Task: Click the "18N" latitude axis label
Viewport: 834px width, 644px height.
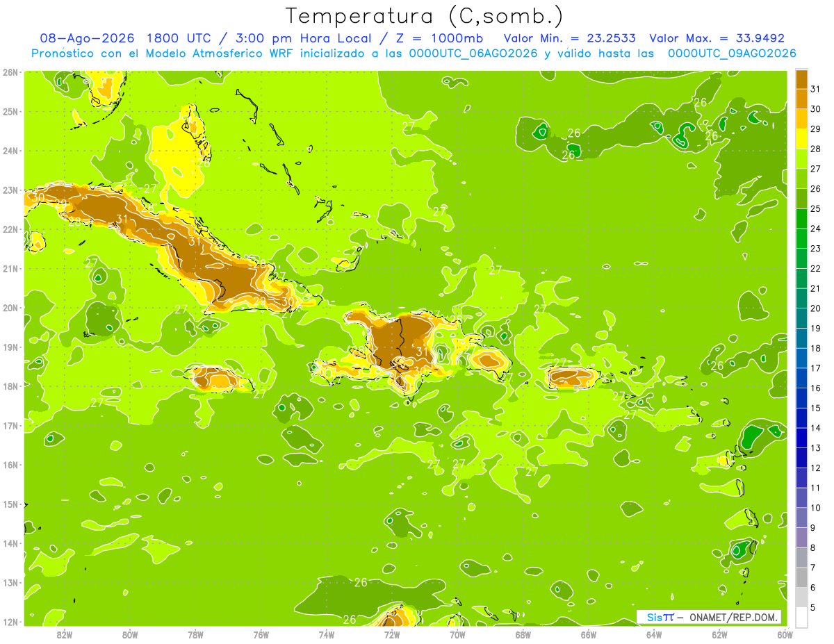Action: (10, 386)
